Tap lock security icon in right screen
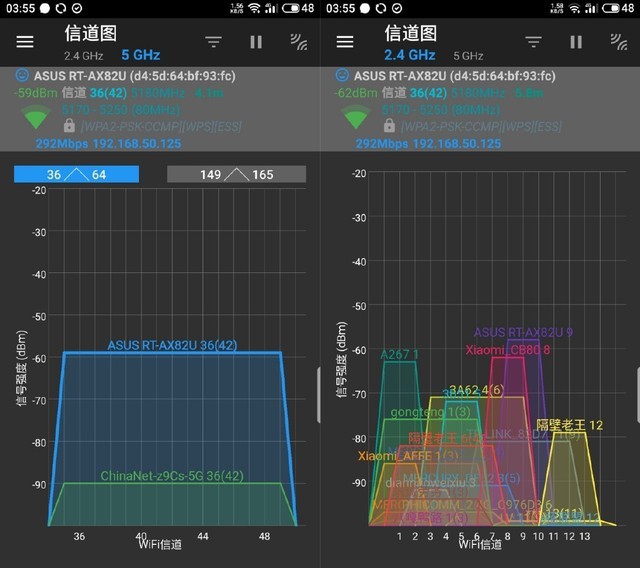This screenshot has width=640, height=568. tap(389, 126)
